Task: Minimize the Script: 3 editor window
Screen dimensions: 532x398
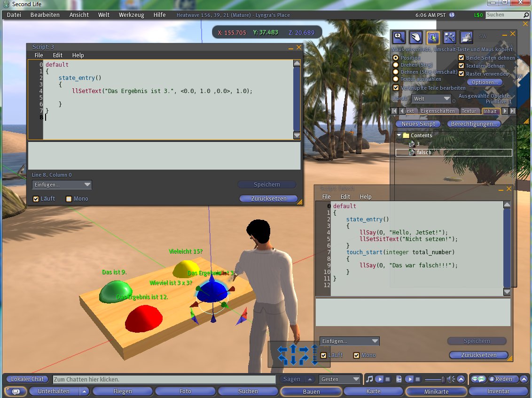Action: pos(291,47)
